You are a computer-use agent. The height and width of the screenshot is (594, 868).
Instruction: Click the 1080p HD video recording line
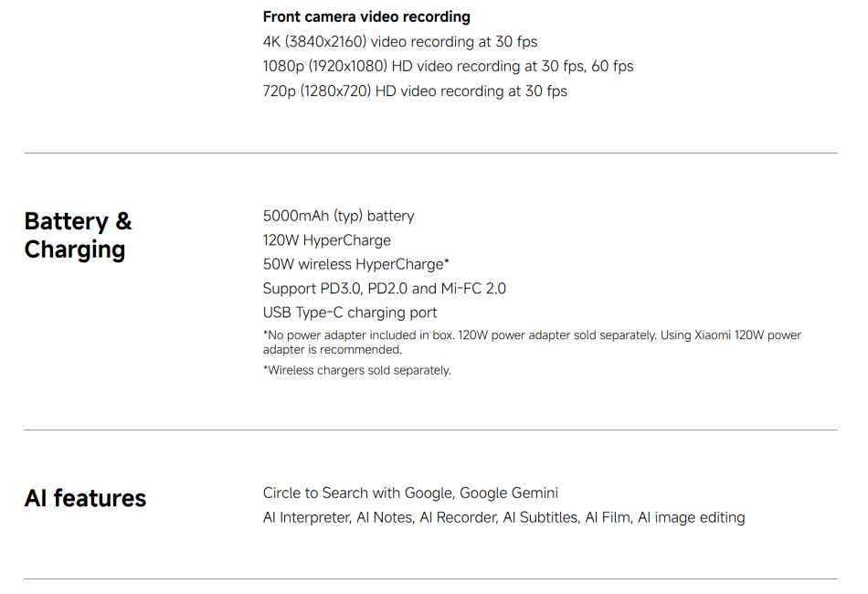tap(449, 66)
